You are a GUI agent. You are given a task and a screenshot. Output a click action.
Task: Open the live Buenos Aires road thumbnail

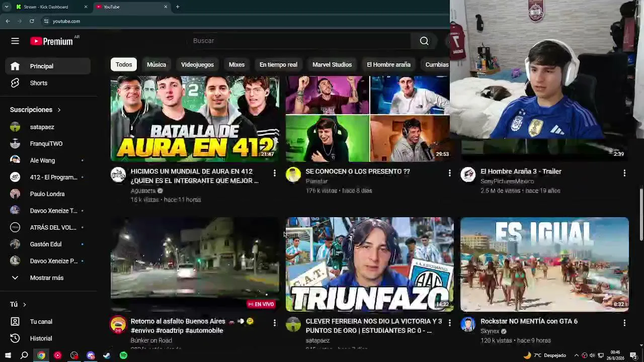click(x=195, y=264)
